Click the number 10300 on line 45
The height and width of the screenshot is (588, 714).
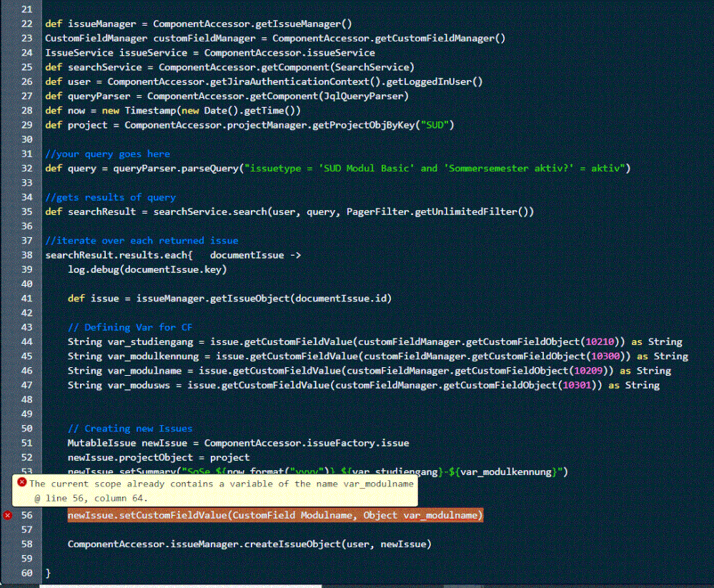pyautogui.click(x=605, y=357)
